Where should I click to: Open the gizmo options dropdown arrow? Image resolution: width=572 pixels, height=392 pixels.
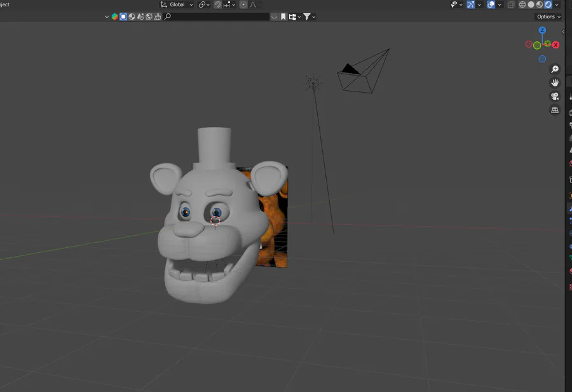tap(479, 4)
